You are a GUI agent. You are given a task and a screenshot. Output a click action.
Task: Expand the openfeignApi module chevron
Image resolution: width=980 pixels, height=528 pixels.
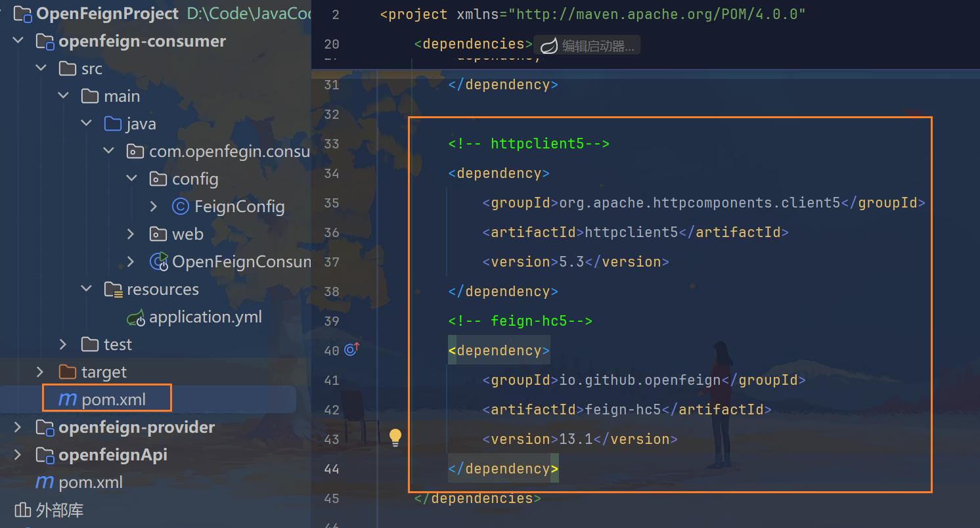[18, 455]
